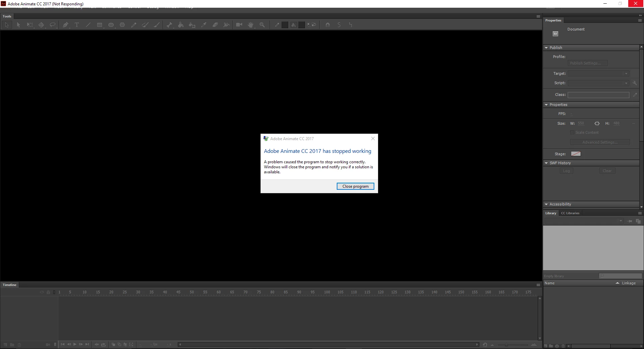Select the Pen tool
Screen dimensions: 644x349
65,25
